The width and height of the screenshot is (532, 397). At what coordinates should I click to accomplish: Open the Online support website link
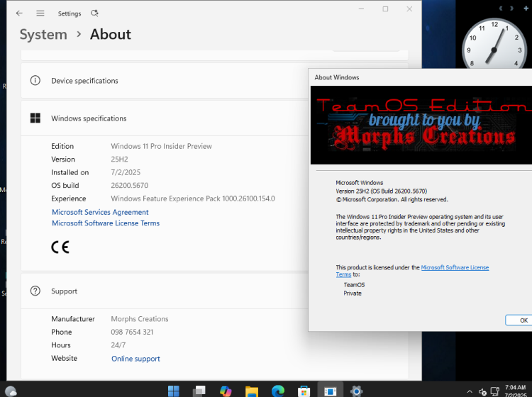tap(135, 359)
